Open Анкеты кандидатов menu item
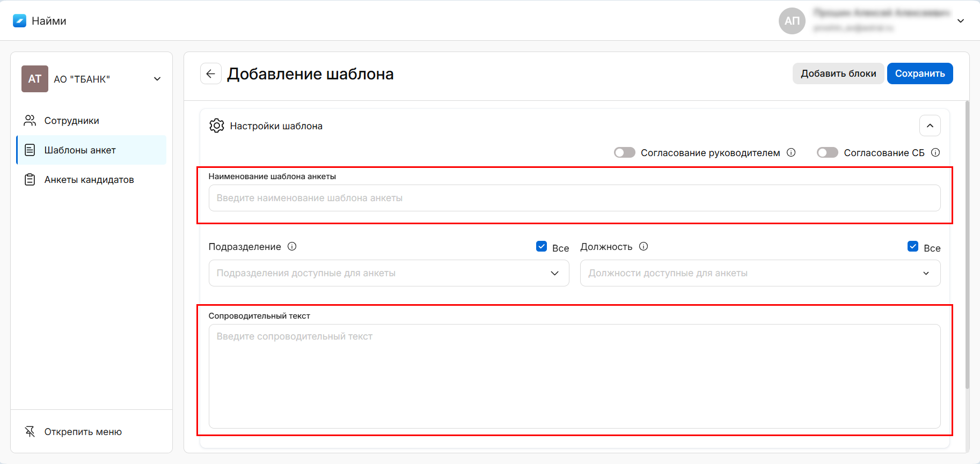Viewport: 980px width, 464px height. (89, 180)
